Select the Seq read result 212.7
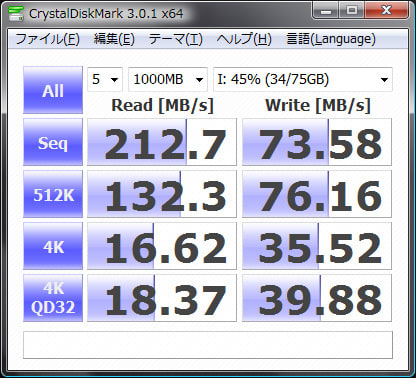This screenshot has width=416, height=378. (x=162, y=142)
